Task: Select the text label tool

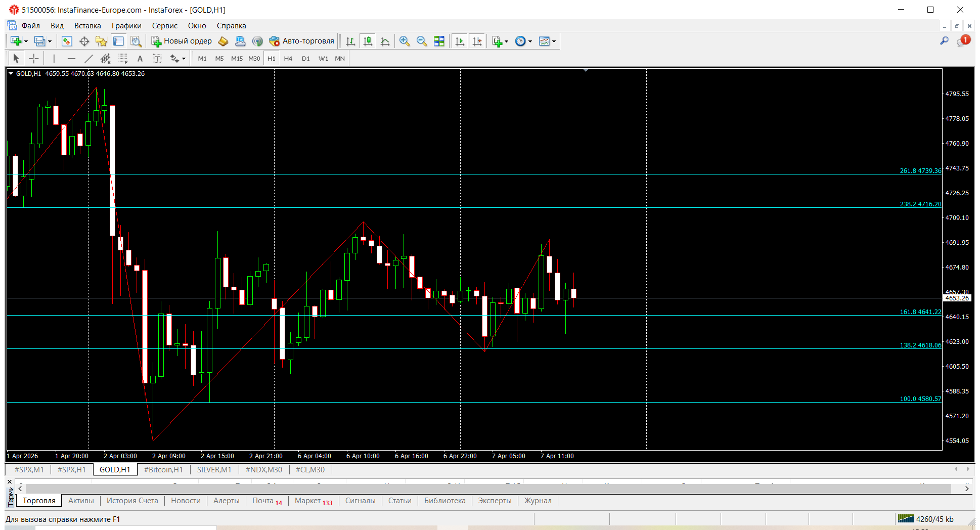Action: click(x=157, y=59)
